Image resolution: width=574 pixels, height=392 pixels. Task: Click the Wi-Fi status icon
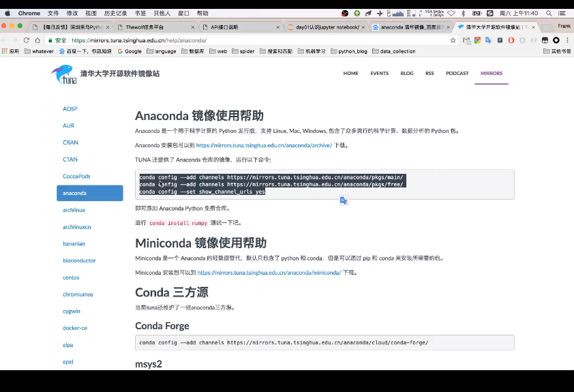click(x=451, y=13)
